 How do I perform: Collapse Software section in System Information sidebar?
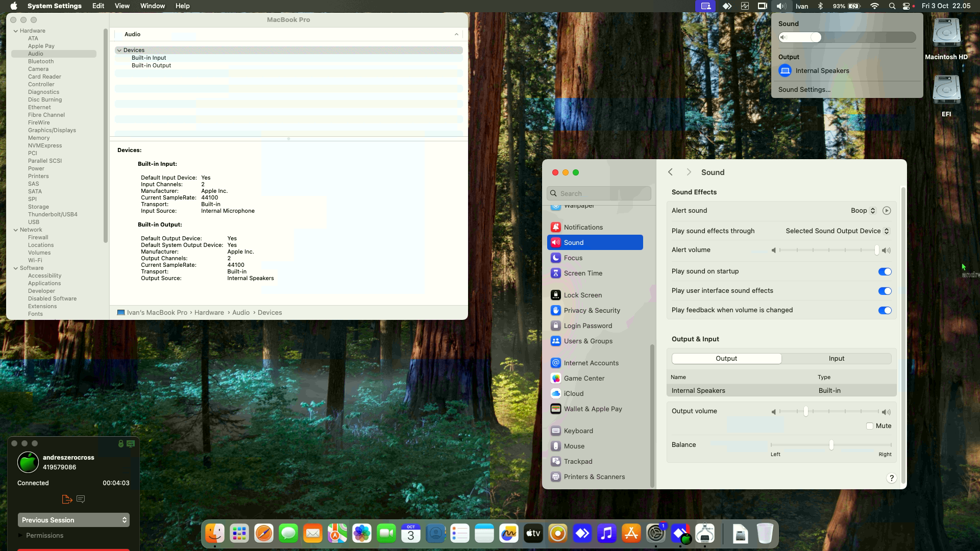16,268
